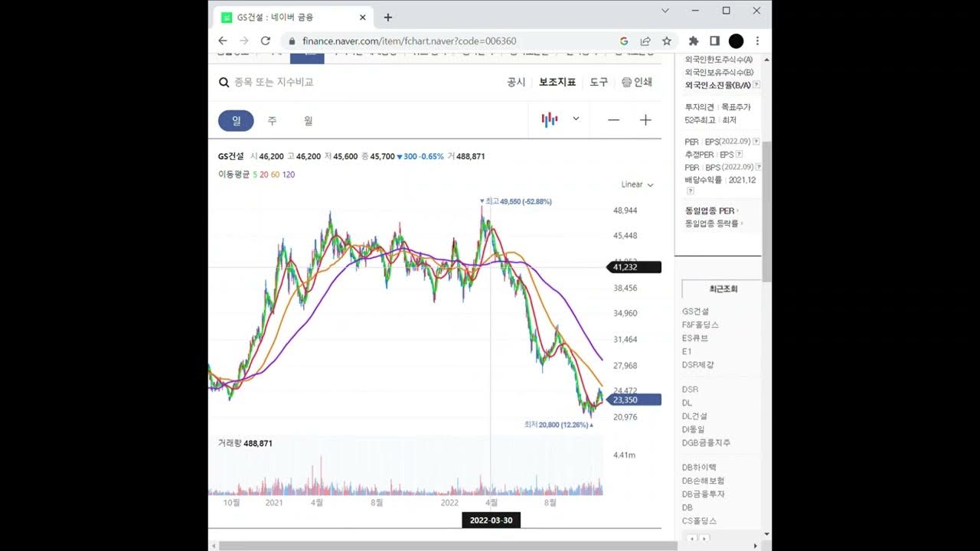This screenshot has width=980, height=551.
Task: Click the 동일업종 PER link
Action: (x=710, y=210)
